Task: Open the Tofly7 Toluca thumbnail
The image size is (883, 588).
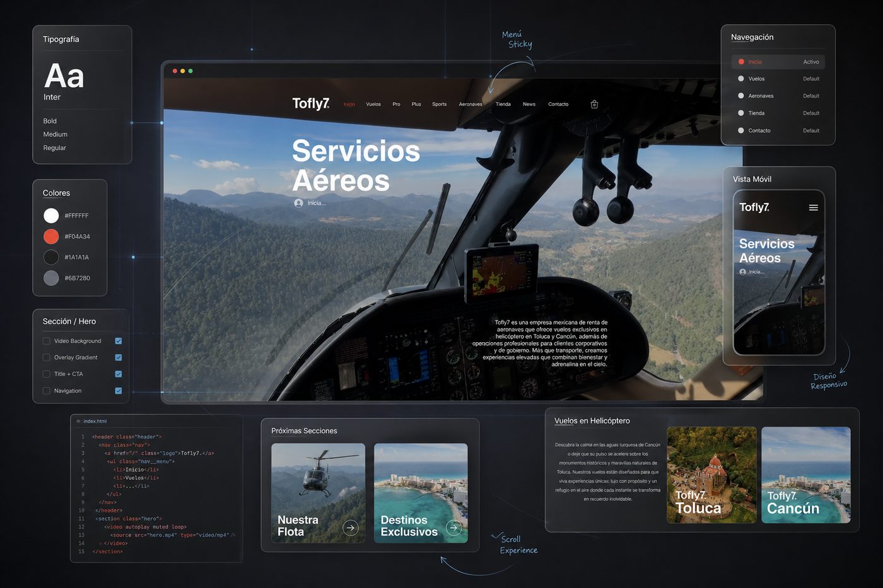Action: click(x=711, y=475)
